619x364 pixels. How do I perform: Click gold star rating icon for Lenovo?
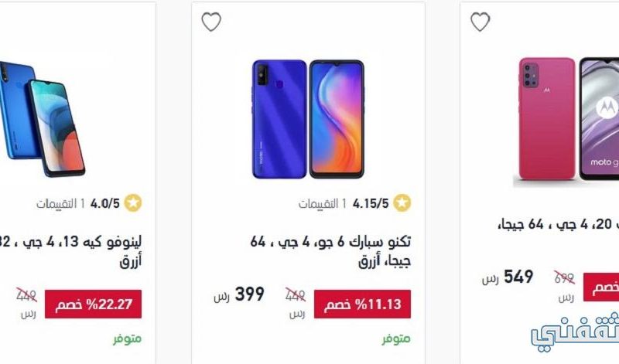(x=133, y=203)
